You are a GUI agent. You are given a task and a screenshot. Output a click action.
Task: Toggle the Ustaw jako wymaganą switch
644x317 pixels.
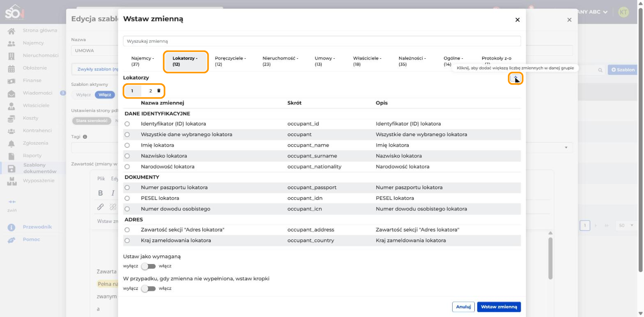coord(148,266)
